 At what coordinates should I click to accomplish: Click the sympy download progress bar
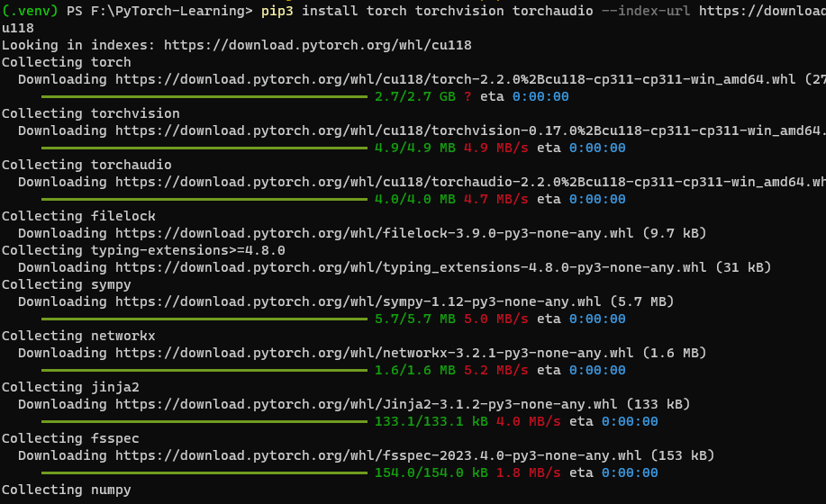tap(204, 319)
